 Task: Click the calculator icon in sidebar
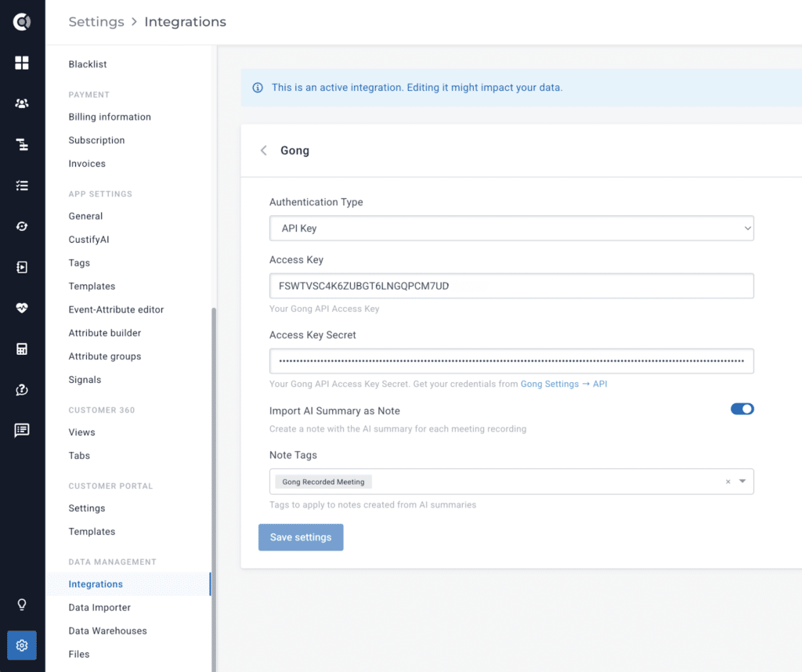[x=21, y=349]
